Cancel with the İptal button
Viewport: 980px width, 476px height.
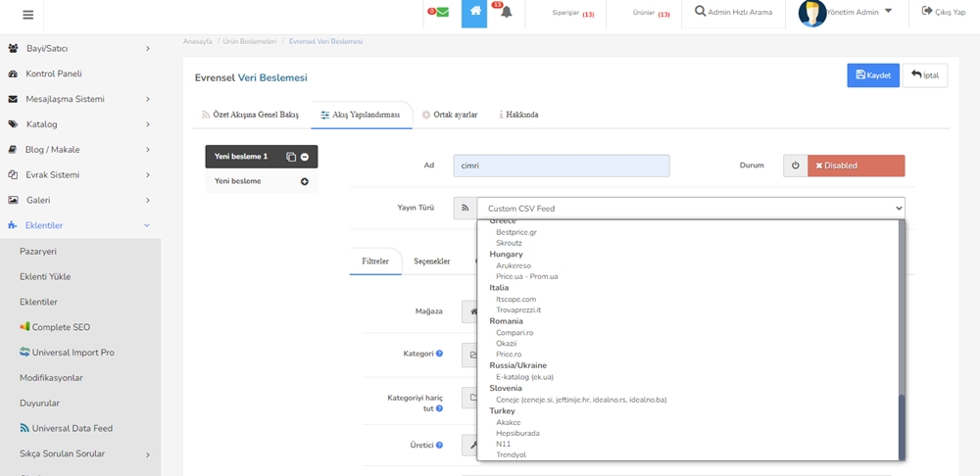(x=925, y=75)
